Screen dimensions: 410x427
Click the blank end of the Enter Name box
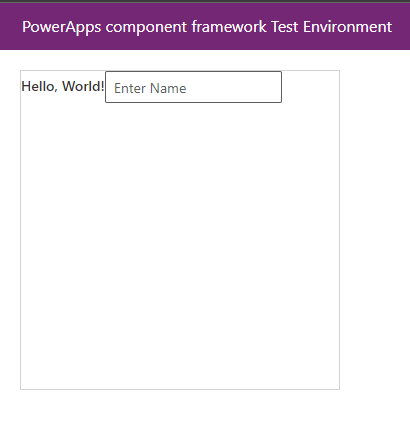coord(233,87)
